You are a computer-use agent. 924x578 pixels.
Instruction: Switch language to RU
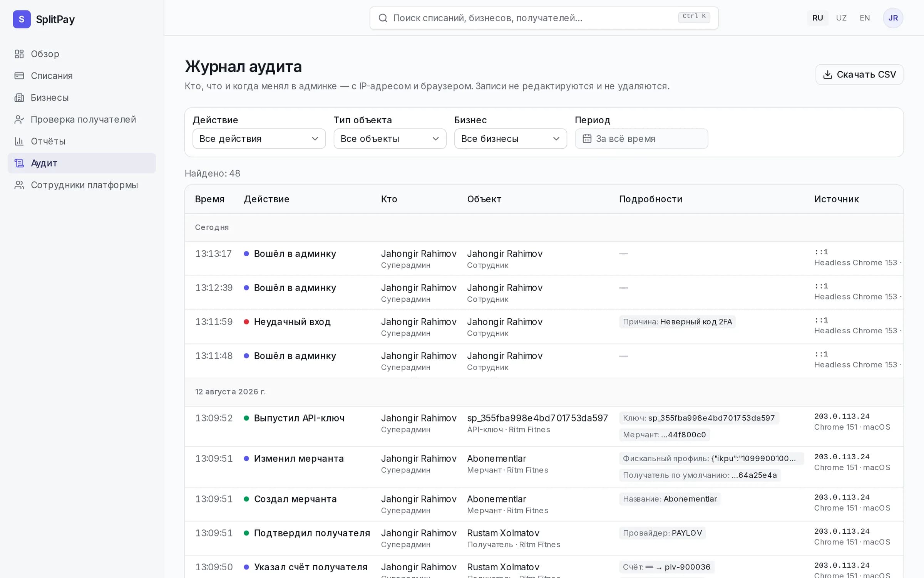(x=817, y=18)
